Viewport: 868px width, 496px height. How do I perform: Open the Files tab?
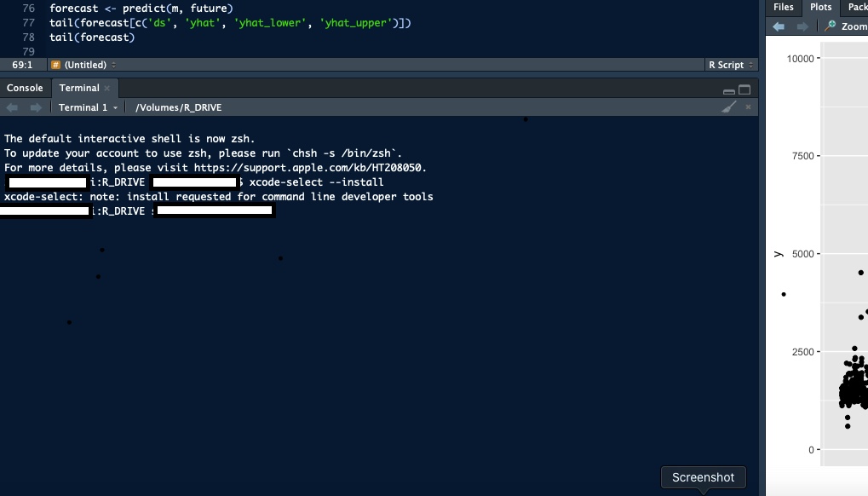tap(784, 7)
